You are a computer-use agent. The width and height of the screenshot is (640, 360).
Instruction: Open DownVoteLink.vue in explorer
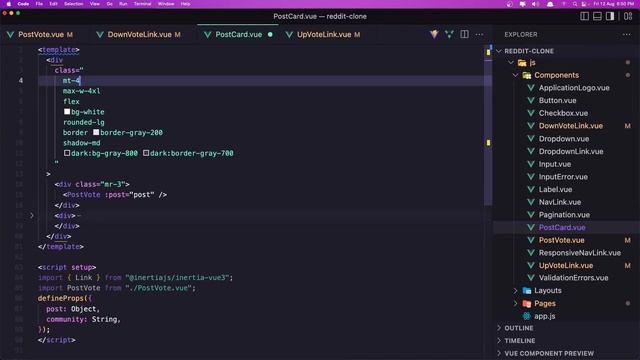coord(571,126)
